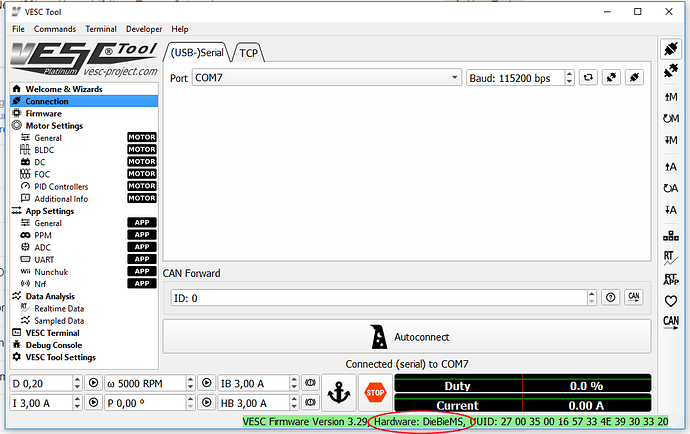Open the Commands menu
This screenshot has width=690, height=434.
[55, 29]
